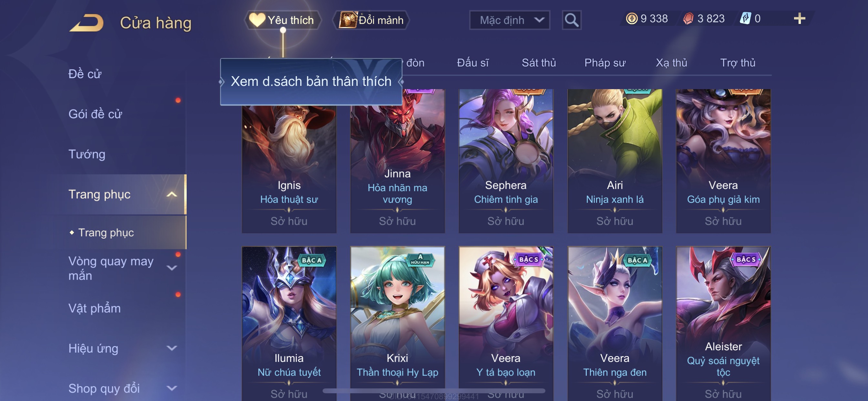Open the Gói đề cử sidebar item
Screen dimensions: 868x401
coord(95,114)
